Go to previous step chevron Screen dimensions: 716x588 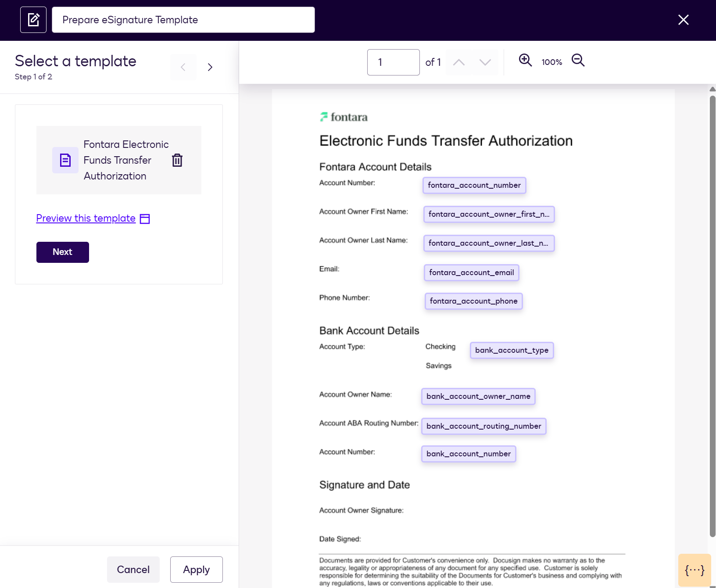point(183,67)
